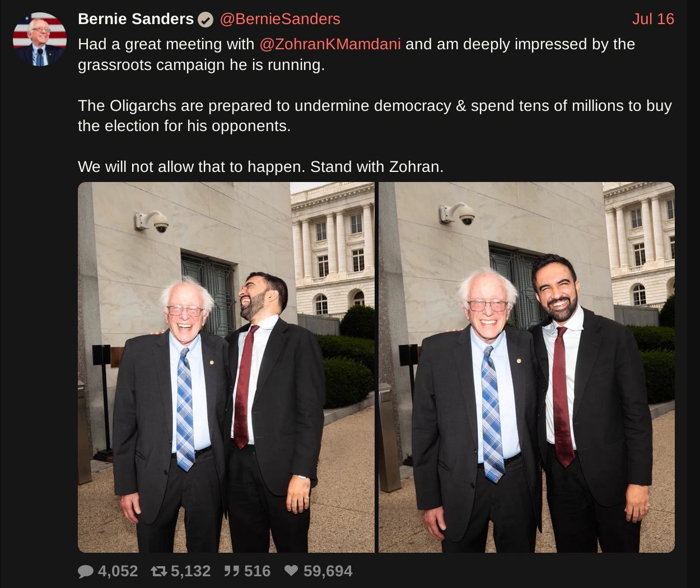The height and width of the screenshot is (588, 700).
Task: Open the @BernieSanders handle link
Action: pos(280,19)
